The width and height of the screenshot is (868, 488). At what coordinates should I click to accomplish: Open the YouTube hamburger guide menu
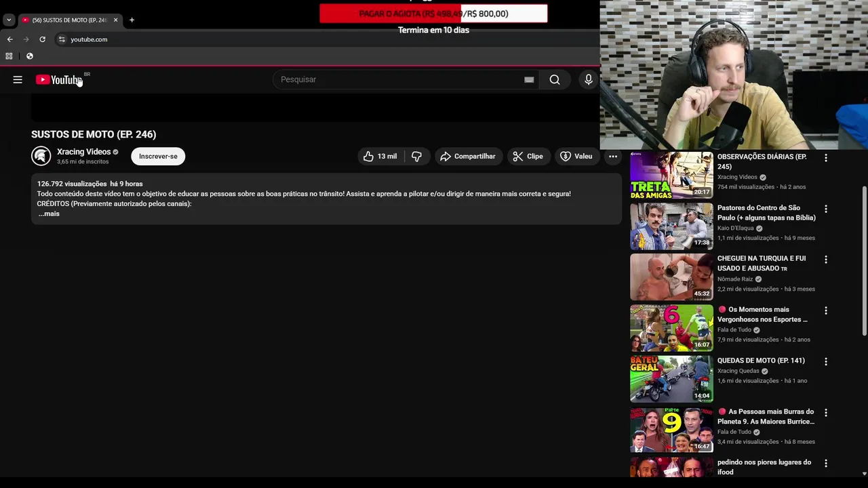coord(18,80)
